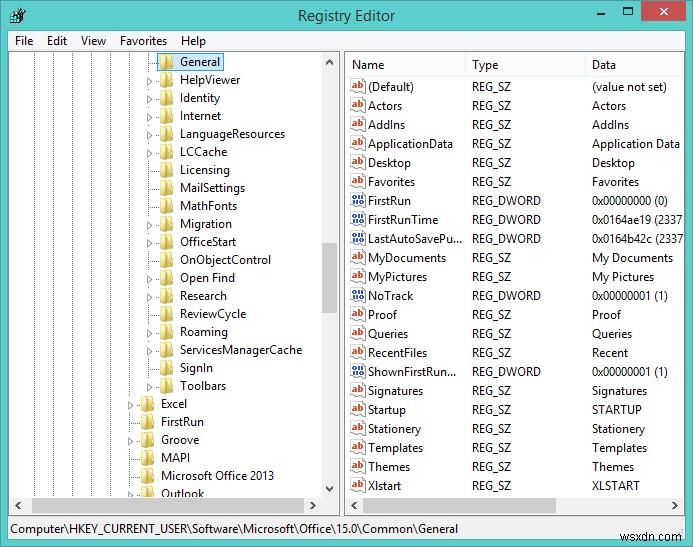This screenshot has width=693, height=547.
Task: Click tree pane scroll up arrow
Action: pyautogui.click(x=329, y=62)
